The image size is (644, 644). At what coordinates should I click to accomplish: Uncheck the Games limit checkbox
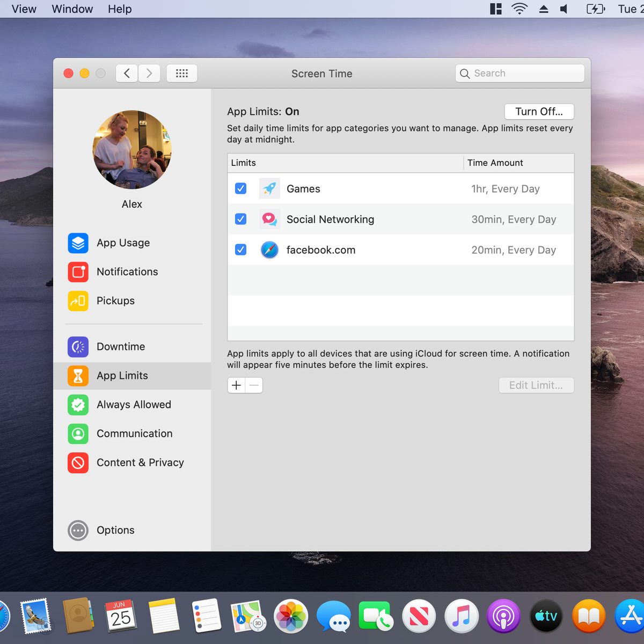pos(241,188)
